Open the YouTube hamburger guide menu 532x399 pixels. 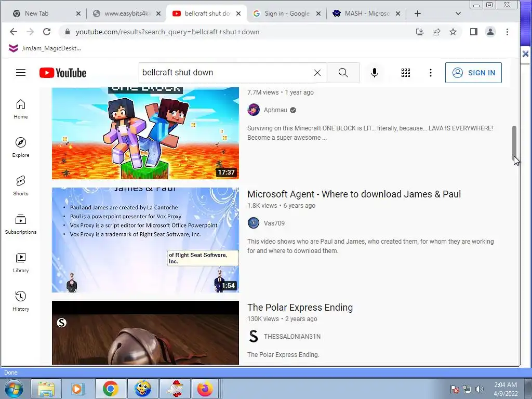(21, 73)
